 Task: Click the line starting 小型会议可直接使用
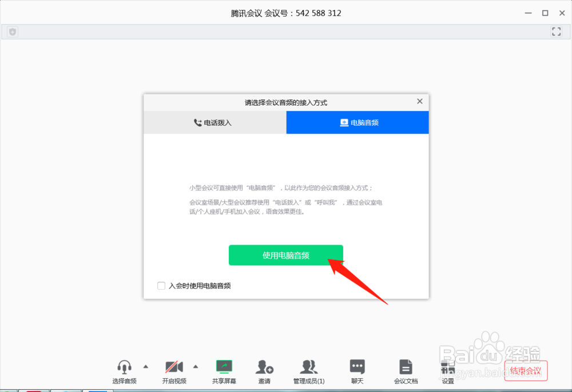281,188
